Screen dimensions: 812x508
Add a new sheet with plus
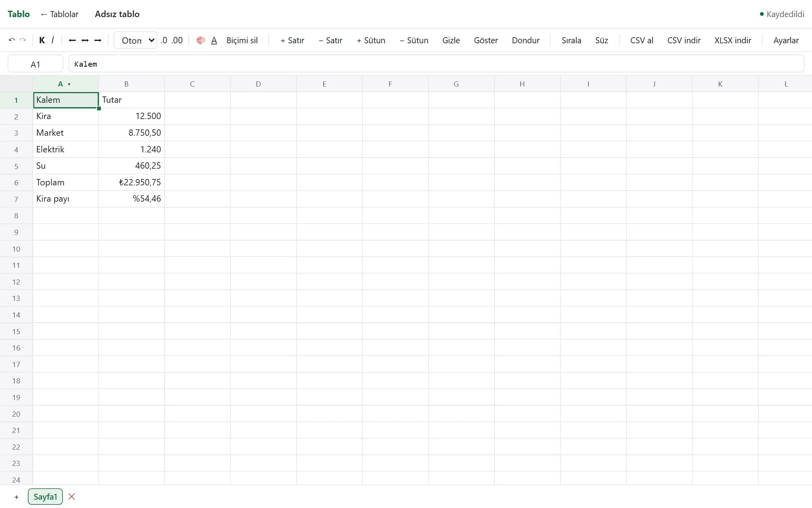pos(16,496)
